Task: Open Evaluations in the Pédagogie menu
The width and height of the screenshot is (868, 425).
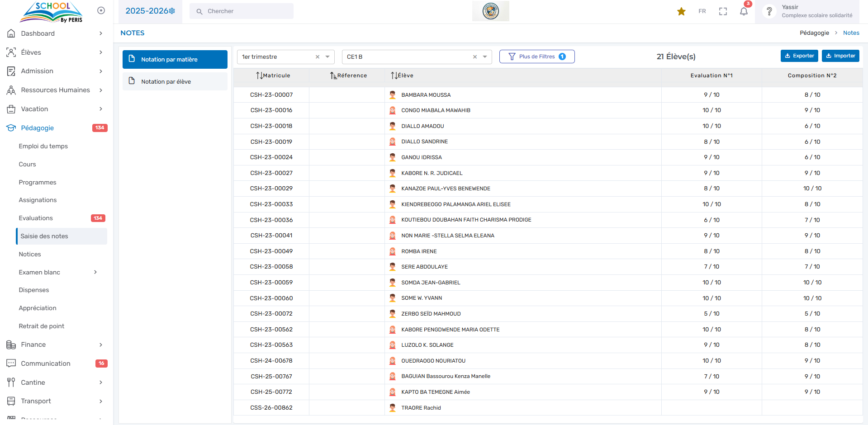Action: 36,218
